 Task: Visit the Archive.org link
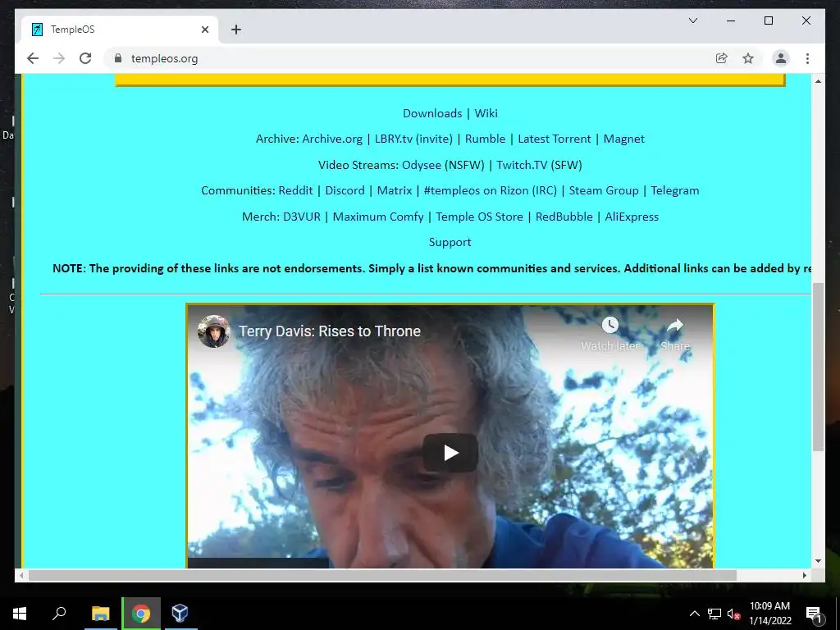pyautogui.click(x=332, y=139)
